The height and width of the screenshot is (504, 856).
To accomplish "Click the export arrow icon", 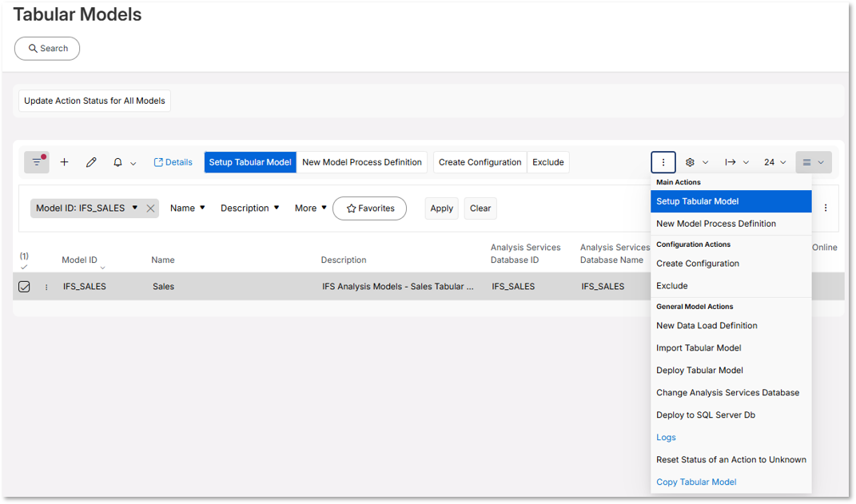I will coord(731,162).
